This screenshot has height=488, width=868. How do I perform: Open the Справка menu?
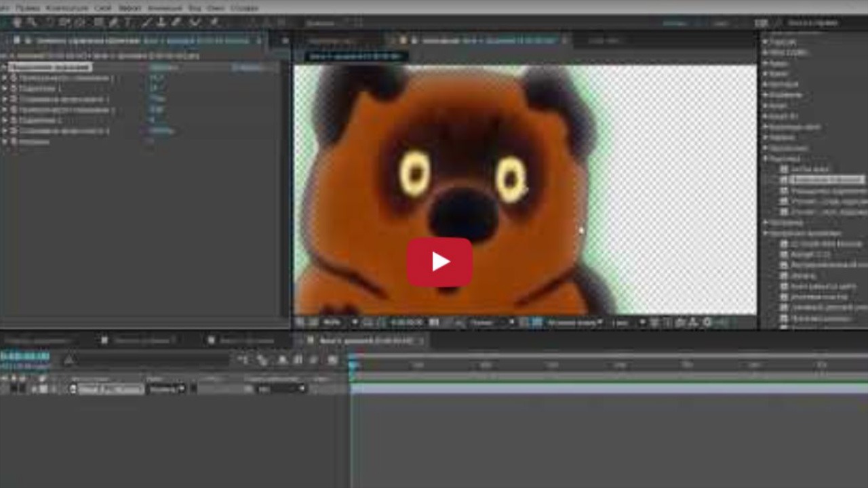[244, 7]
